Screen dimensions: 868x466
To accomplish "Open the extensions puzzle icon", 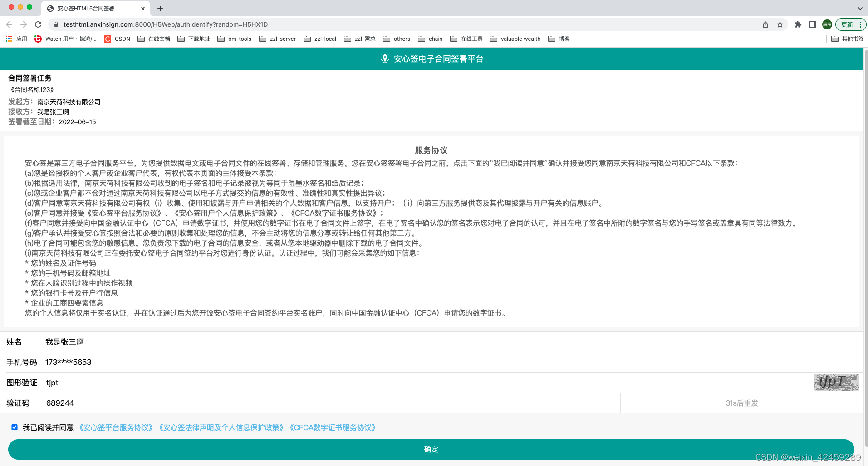I will [797, 24].
